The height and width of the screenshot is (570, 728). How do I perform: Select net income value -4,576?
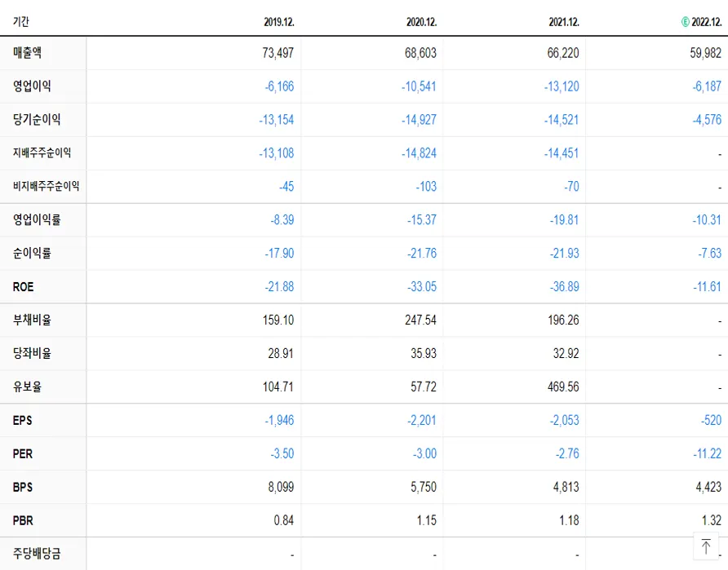(x=707, y=120)
